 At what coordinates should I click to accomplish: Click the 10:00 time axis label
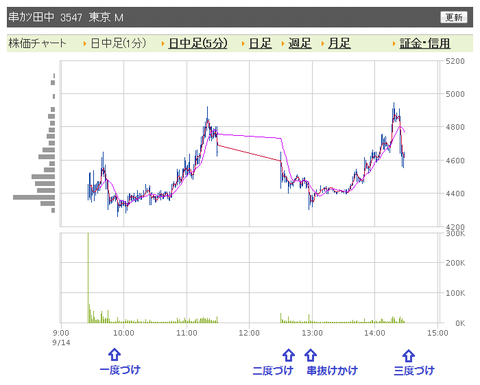pyautogui.click(x=124, y=333)
